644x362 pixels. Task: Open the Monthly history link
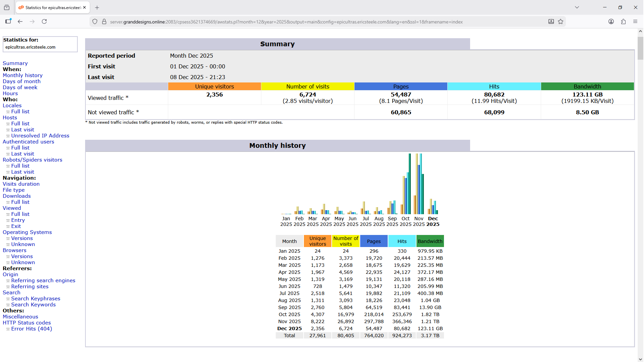point(22,75)
